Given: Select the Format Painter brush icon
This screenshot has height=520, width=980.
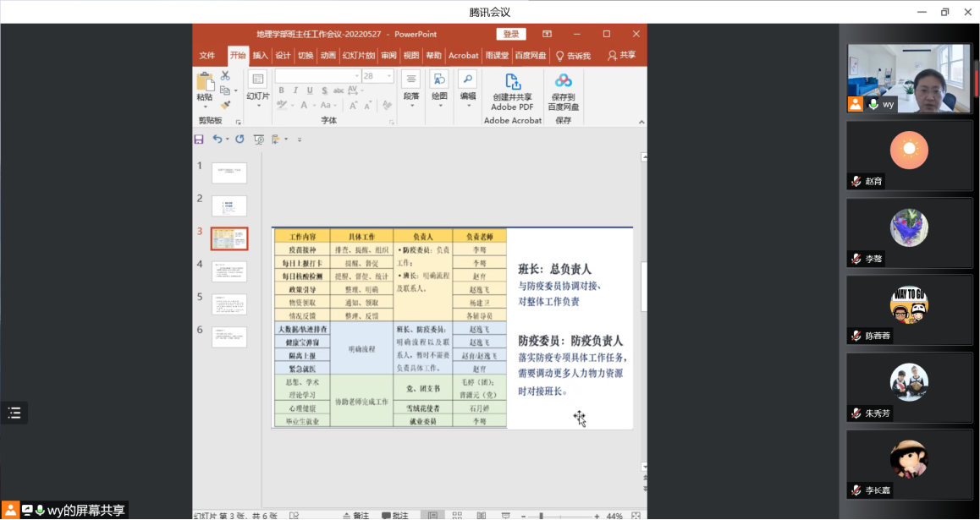Looking at the screenshot, I should 225,105.
